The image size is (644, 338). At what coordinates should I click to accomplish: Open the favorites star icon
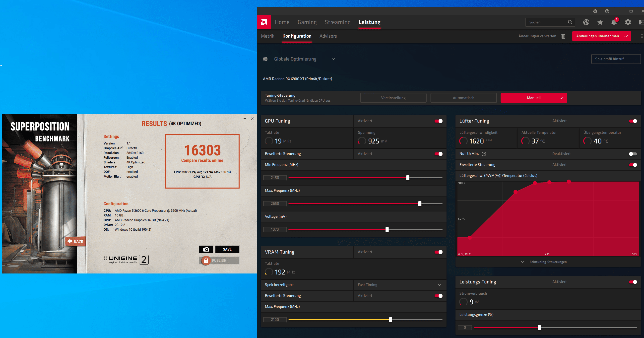point(600,22)
